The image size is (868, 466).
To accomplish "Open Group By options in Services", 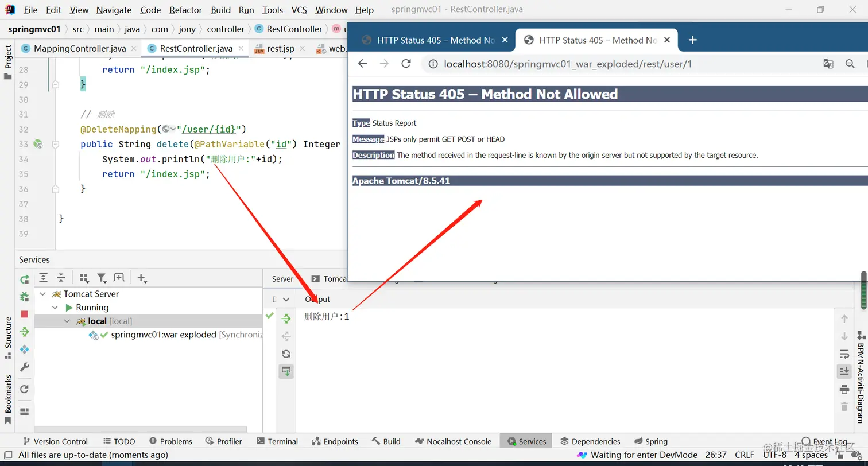I will (84, 278).
